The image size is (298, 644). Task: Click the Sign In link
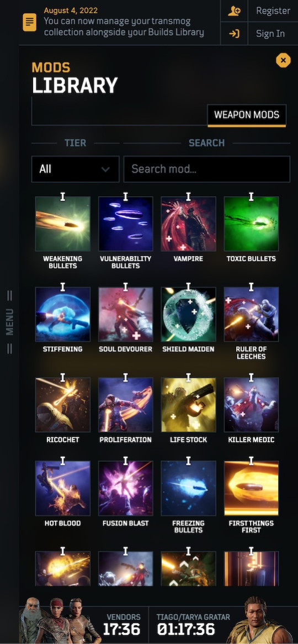pyautogui.click(x=270, y=34)
